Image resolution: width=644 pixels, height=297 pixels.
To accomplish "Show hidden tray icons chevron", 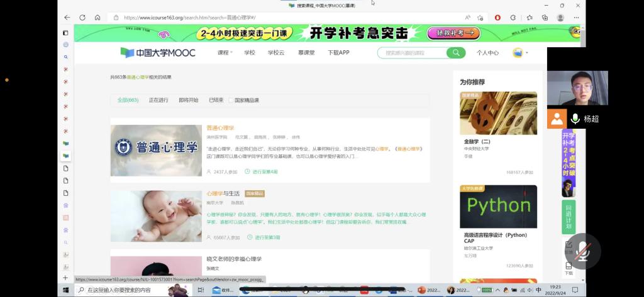I will coord(497,290).
